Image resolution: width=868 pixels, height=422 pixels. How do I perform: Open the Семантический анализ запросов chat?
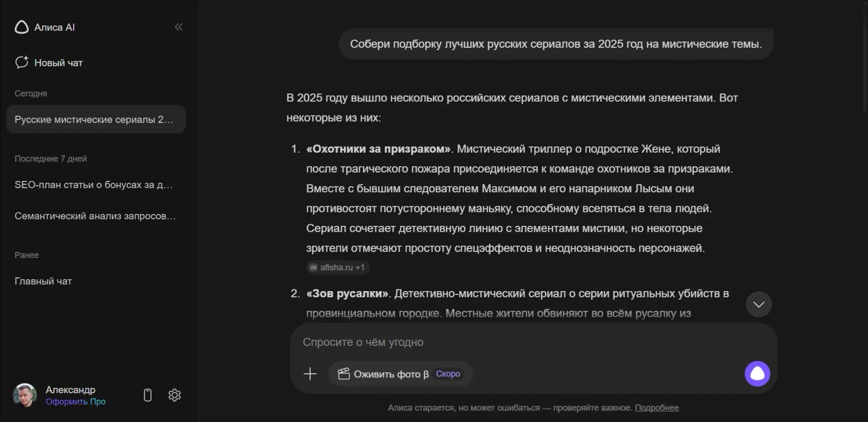[x=94, y=216]
